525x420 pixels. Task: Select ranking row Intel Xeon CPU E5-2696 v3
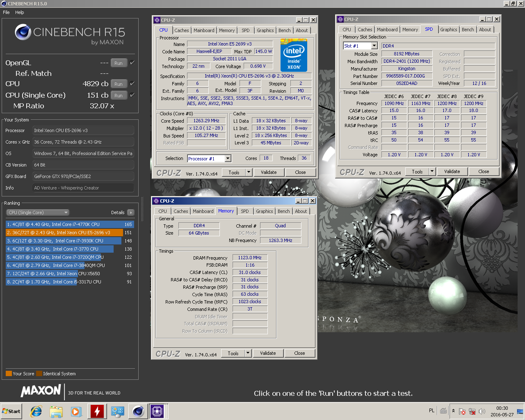point(70,233)
